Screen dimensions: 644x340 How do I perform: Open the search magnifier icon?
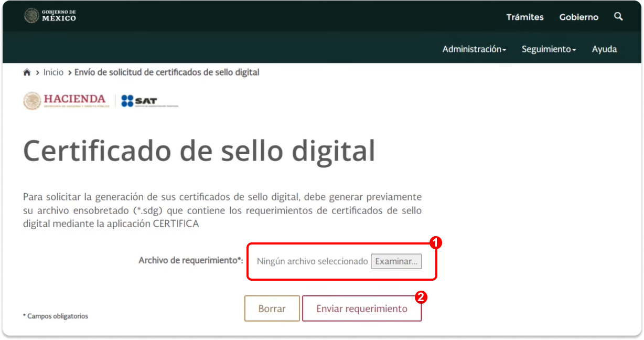(618, 17)
